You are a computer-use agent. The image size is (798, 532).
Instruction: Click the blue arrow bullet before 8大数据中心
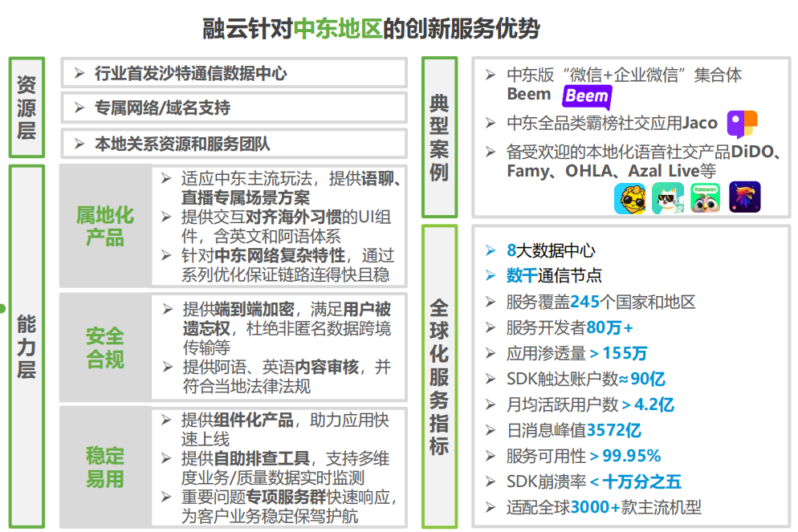[491, 251]
